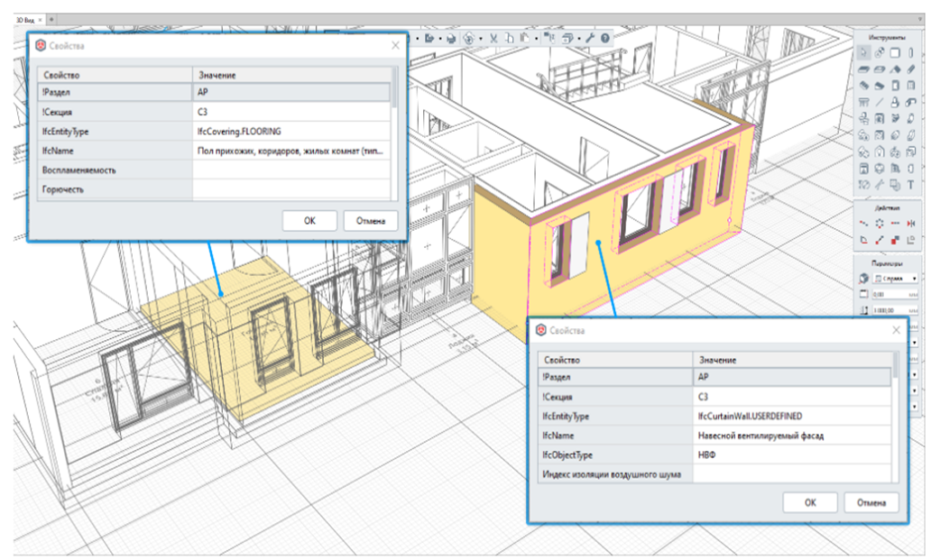
Task: Click the Mirror action icon
Action: point(910,223)
